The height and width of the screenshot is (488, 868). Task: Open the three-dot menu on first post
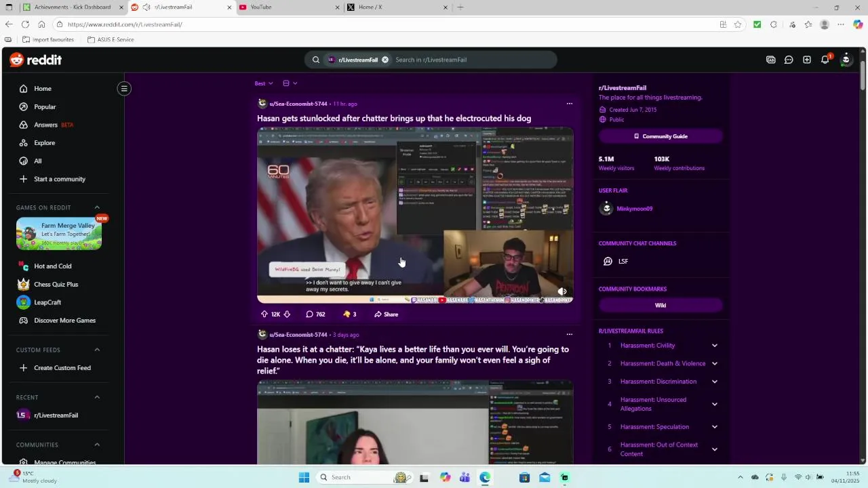coord(569,104)
